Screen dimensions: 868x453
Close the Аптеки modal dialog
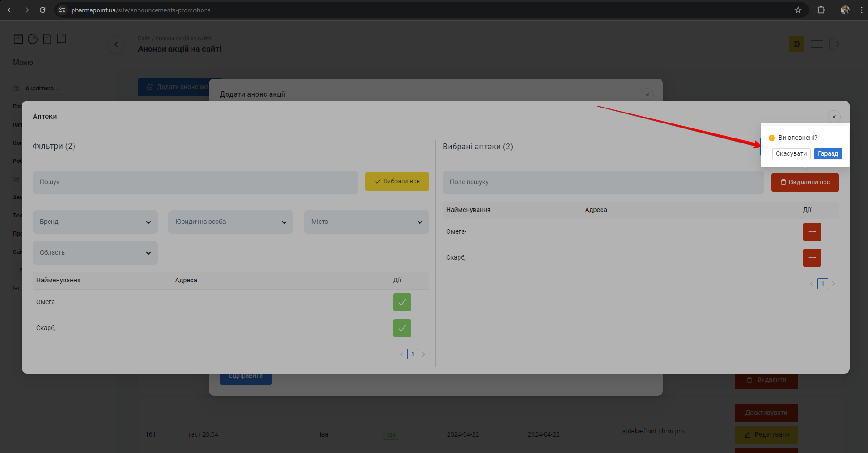[x=834, y=117]
